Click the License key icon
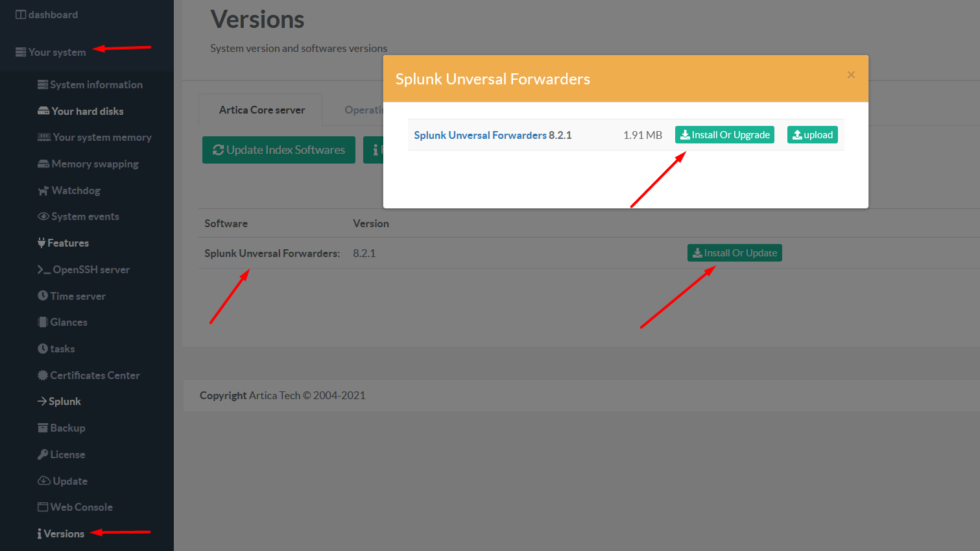Image resolution: width=980 pixels, height=551 pixels. [43, 455]
